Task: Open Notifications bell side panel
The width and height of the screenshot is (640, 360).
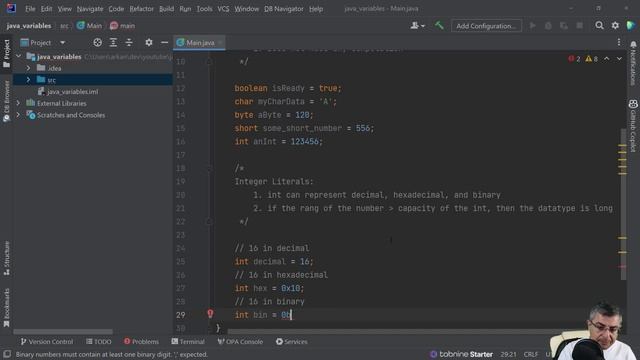Action: (x=633, y=63)
